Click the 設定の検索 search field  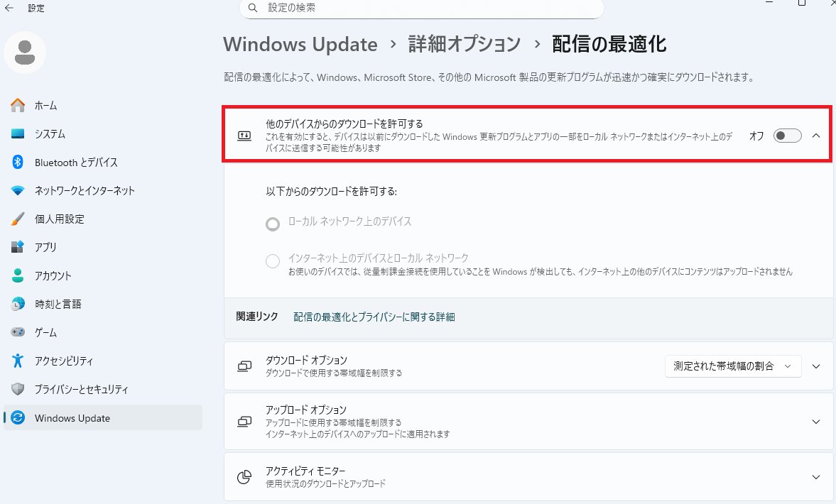tap(422, 8)
